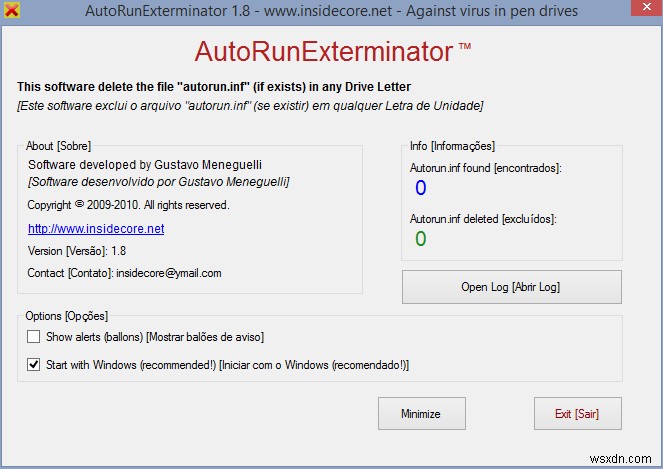Image resolution: width=663 pixels, height=469 pixels.
Task: Enable the Show alerts (ballons) checkbox
Action: (x=34, y=337)
